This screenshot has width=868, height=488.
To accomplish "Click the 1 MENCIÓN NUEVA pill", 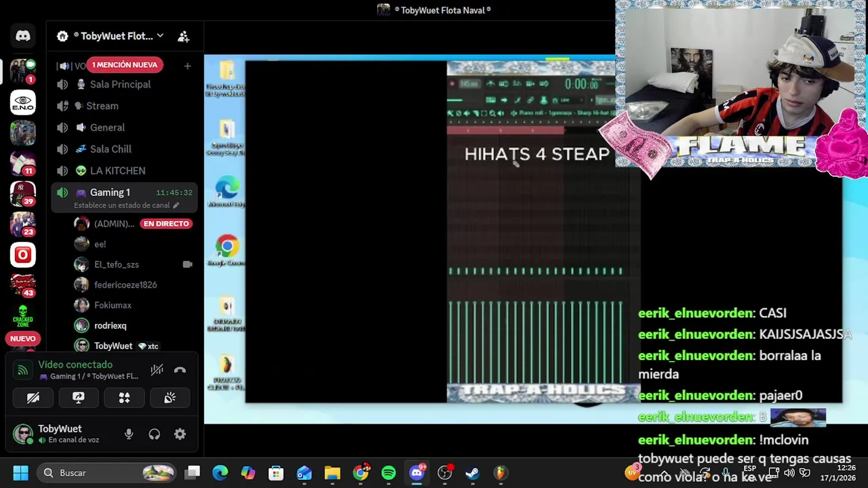I will (125, 64).
